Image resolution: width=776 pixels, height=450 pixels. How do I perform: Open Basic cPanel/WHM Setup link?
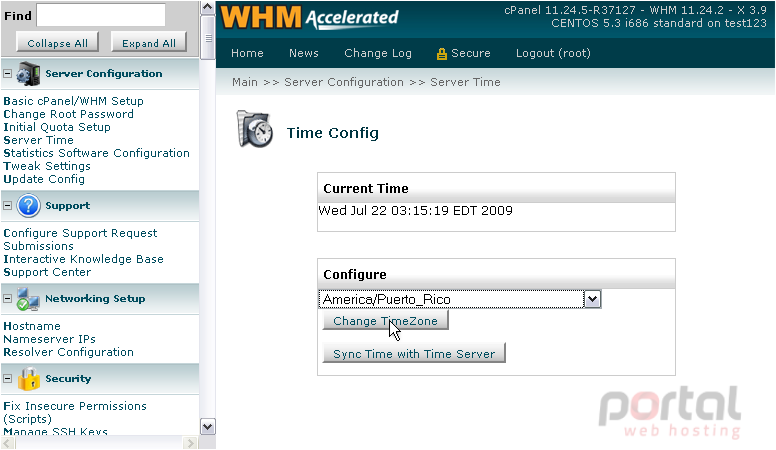(x=73, y=101)
